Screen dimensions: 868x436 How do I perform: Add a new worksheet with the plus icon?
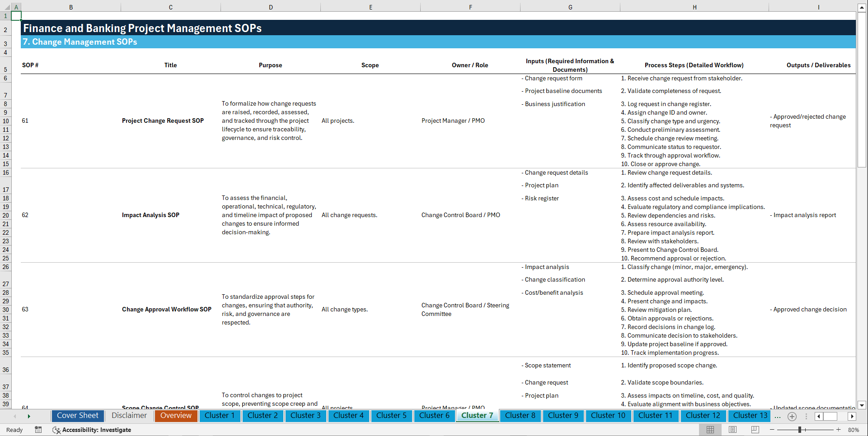(792, 416)
